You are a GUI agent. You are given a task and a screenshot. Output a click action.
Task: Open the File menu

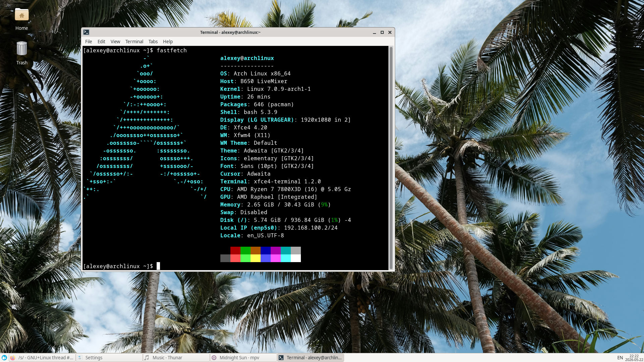pyautogui.click(x=89, y=42)
